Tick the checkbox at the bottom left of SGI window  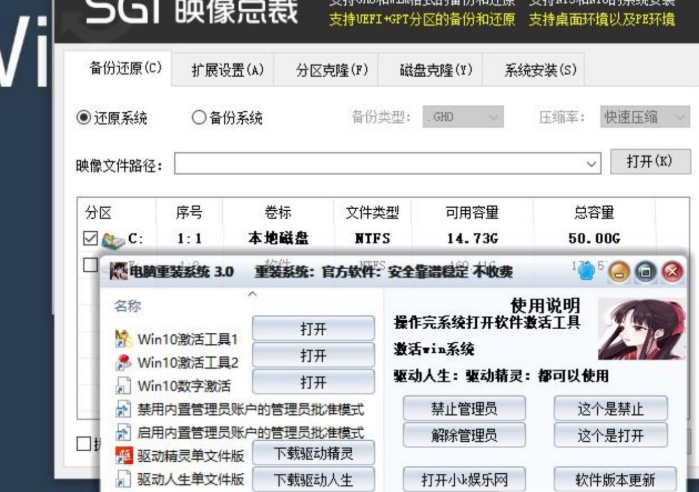(84, 443)
